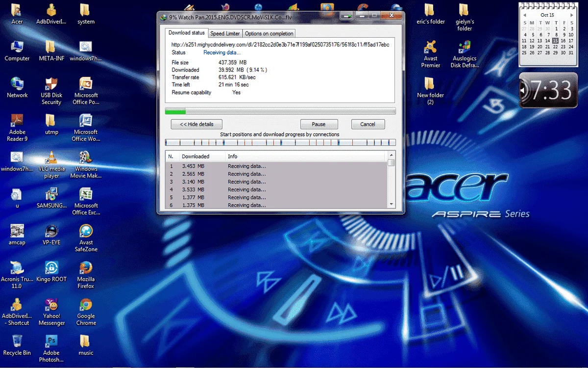Open the Network desktop icon
The width and height of the screenshot is (588, 368).
coord(17,87)
